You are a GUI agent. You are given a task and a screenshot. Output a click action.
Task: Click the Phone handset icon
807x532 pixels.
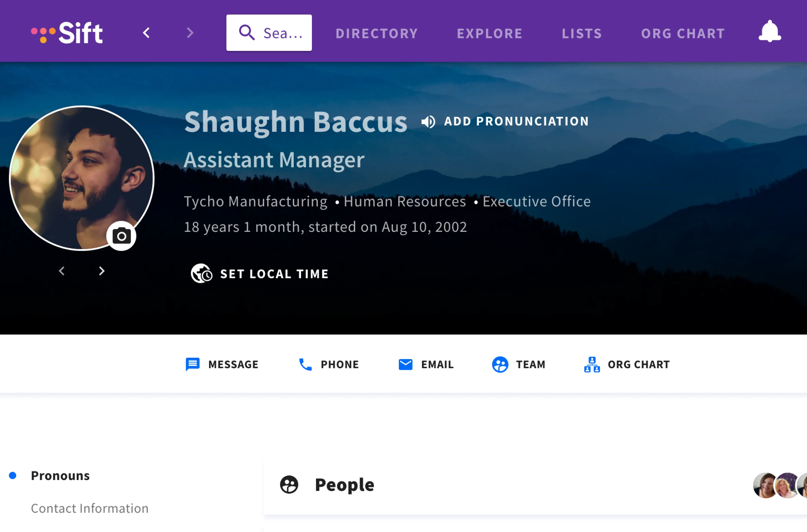(305, 364)
